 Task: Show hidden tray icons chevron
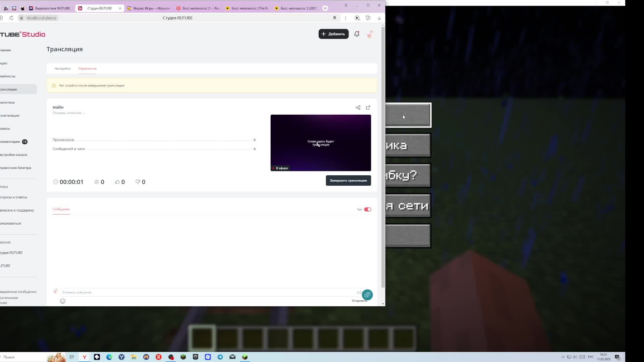pyautogui.click(x=563, y=357)
